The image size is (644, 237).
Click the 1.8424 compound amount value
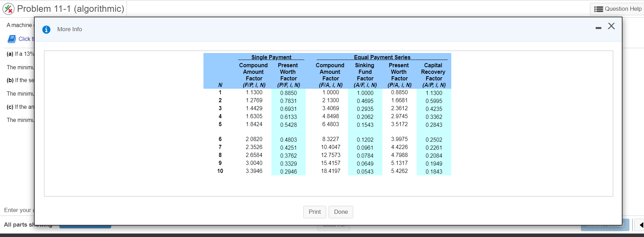pos(254,124)
